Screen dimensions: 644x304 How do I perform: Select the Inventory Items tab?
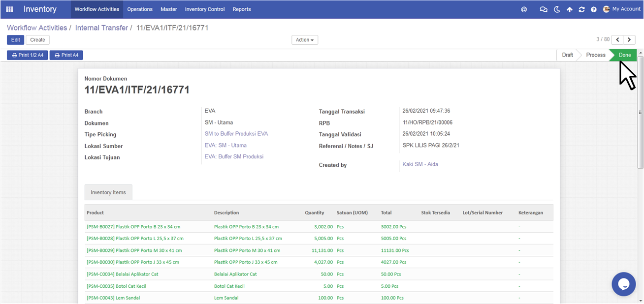(108, 192)
